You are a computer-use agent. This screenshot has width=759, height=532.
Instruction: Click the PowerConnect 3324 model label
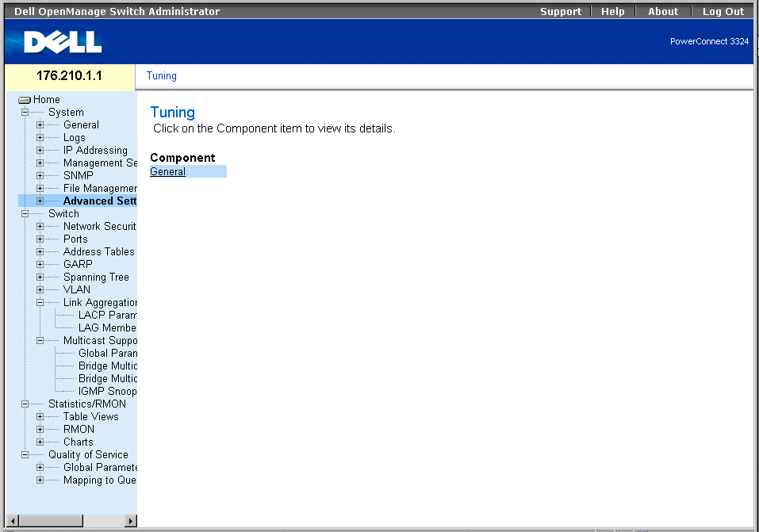(709, 42)
